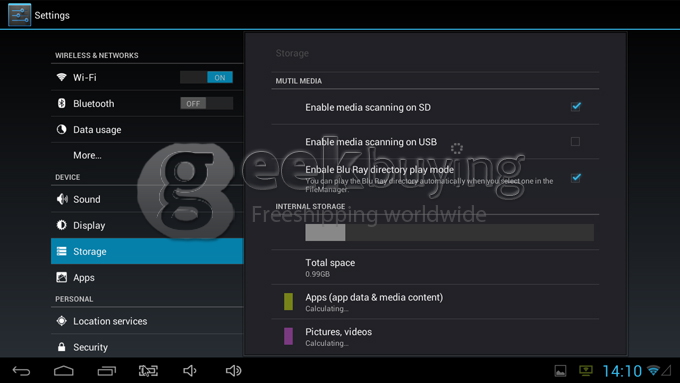680x383 pixels.
Task: Open the picture notification in status bar
Action: (x=560, y=371)
